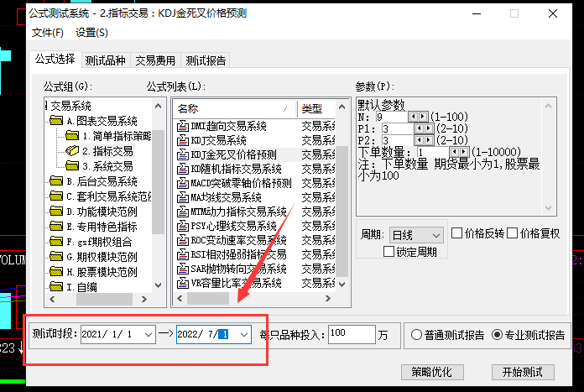584x392 pixels.
Task: Switch to 测试品种 tab
Action: (x=106, y=60)
